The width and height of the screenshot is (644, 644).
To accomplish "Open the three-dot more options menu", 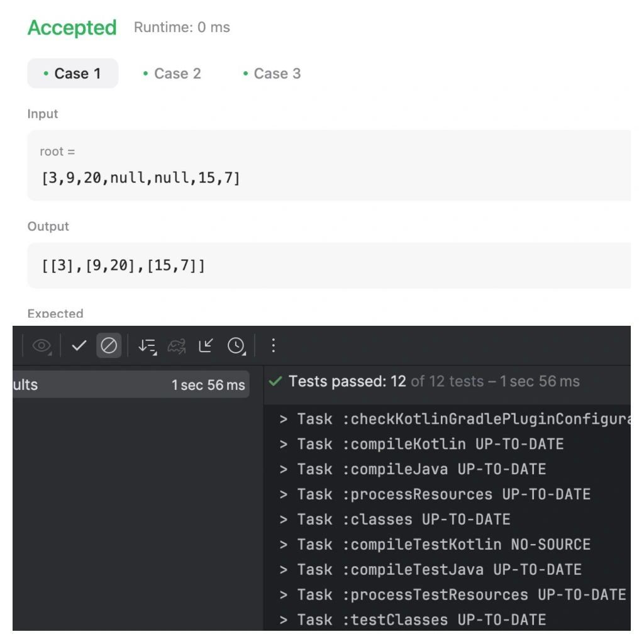I will pos(273,345).
